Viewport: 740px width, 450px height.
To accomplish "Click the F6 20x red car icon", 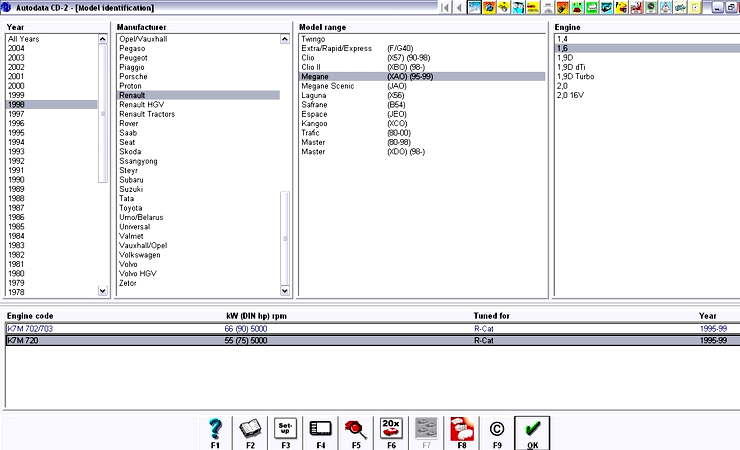I will click(x=391, y=433).
